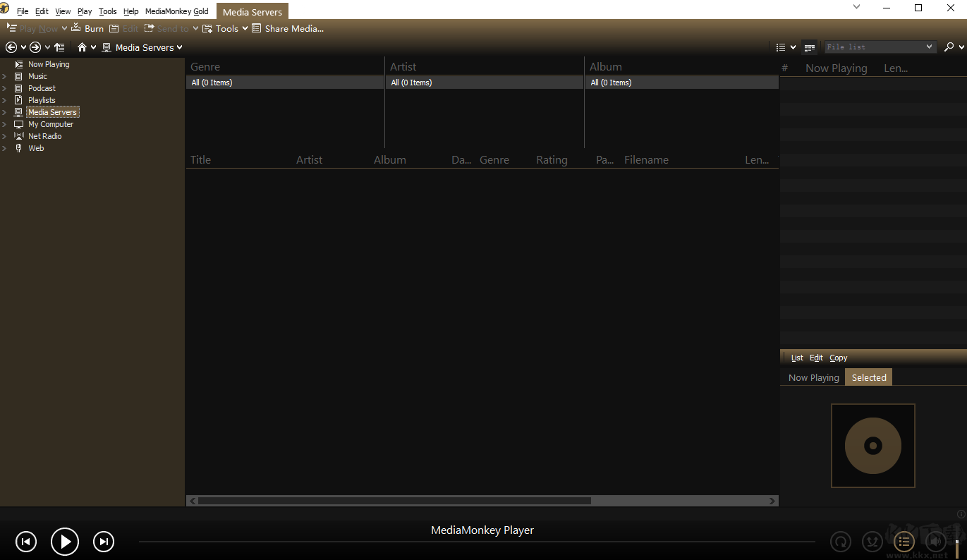Image resolution: width=967 pixels, height=560 pixels.
Task: Click the playback seek bar
Action: 477,542
